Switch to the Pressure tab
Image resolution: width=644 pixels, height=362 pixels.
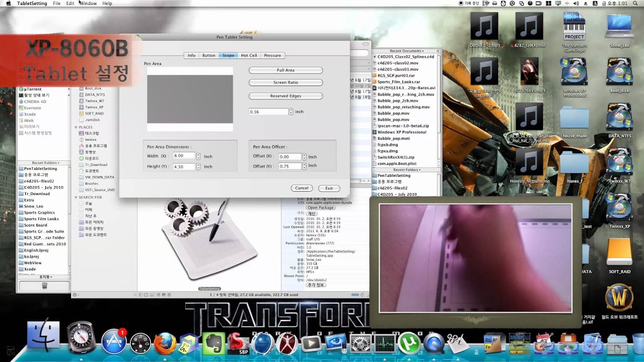tap(273, 55)
